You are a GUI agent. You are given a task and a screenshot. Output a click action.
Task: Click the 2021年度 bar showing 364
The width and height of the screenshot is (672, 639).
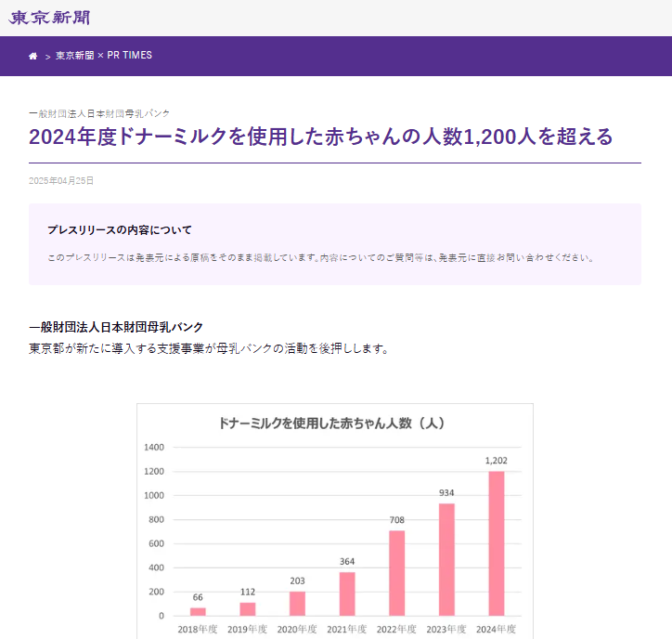pos(347,593)
